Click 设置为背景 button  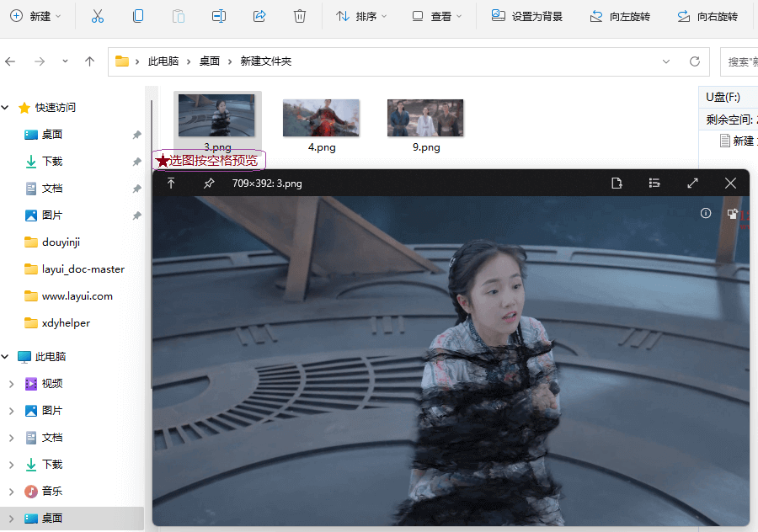pyautogui.click(x=527, y=17)
